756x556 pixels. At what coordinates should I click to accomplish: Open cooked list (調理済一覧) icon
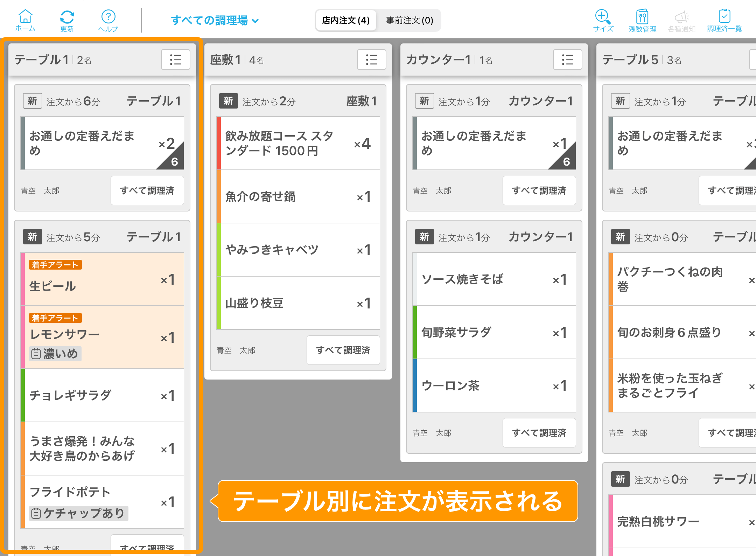point(724,20)
